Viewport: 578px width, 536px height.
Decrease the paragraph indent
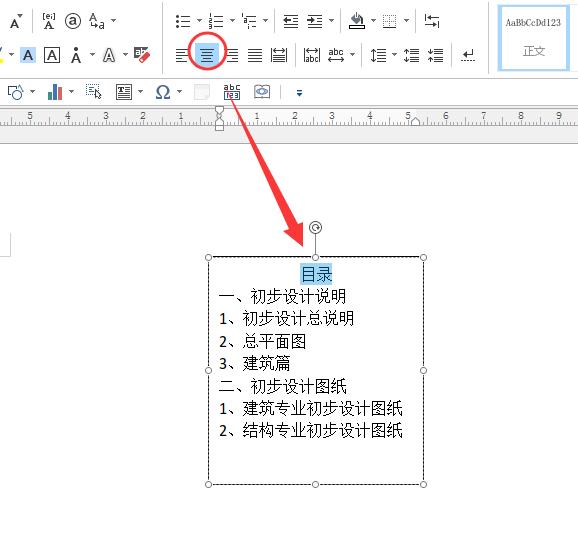click(290, 21)
